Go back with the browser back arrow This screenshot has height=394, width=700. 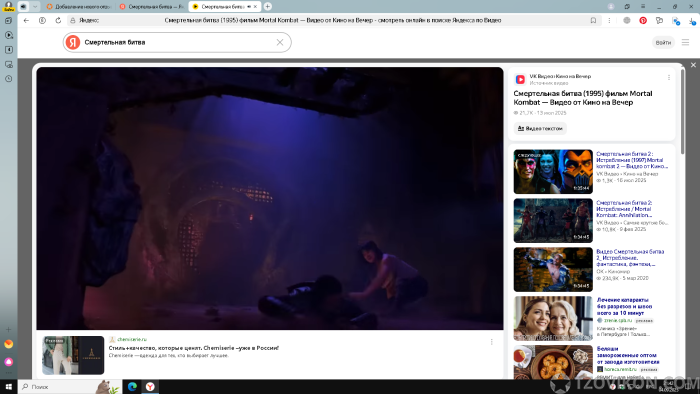[26, 21]
